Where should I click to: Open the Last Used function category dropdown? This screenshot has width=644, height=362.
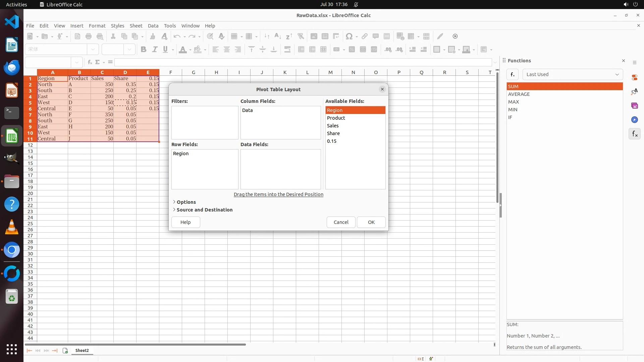point(572,74)
